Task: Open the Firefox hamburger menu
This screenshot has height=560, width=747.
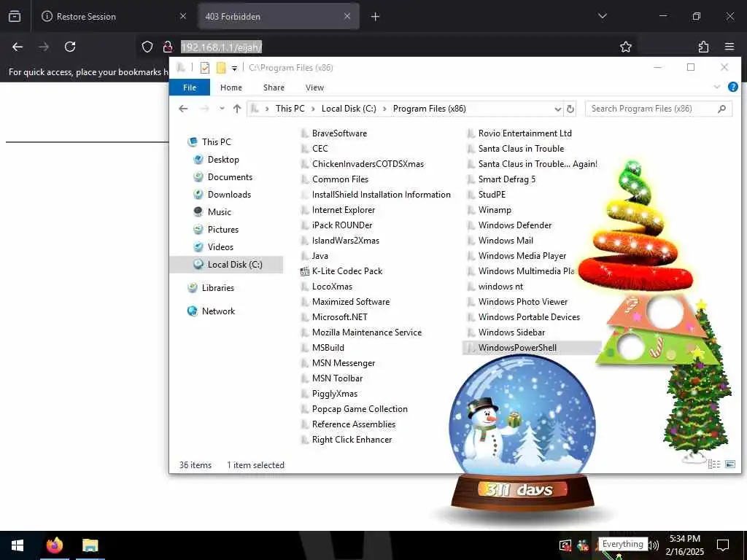Action: [729, 47]
